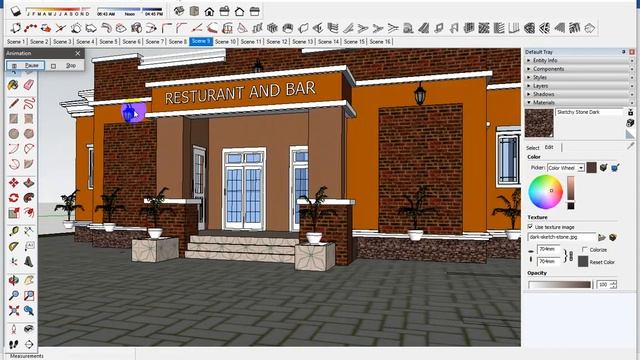Switch to Back standard view
This screenshot has height=360, width=640.
(240, 11)
